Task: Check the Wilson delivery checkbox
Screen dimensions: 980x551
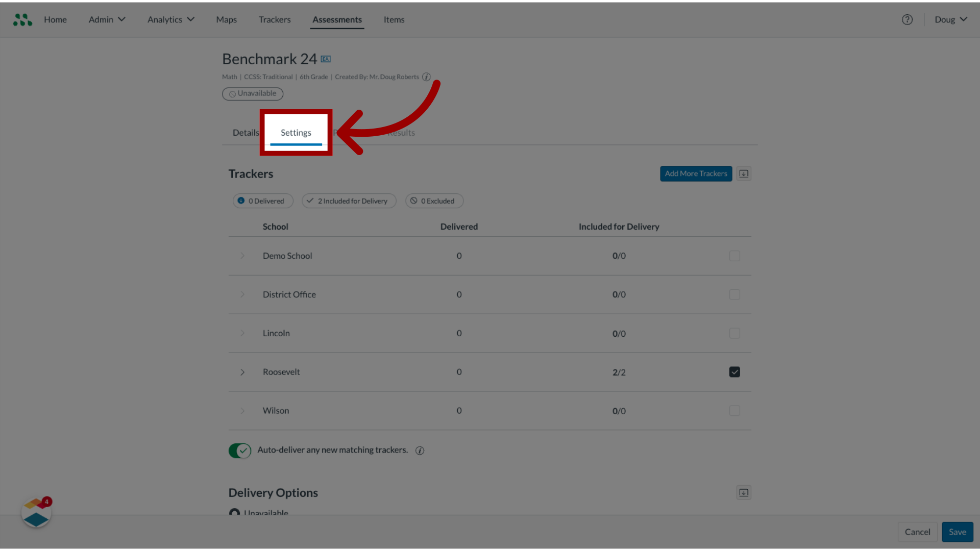Action: [x=734, y=411]
